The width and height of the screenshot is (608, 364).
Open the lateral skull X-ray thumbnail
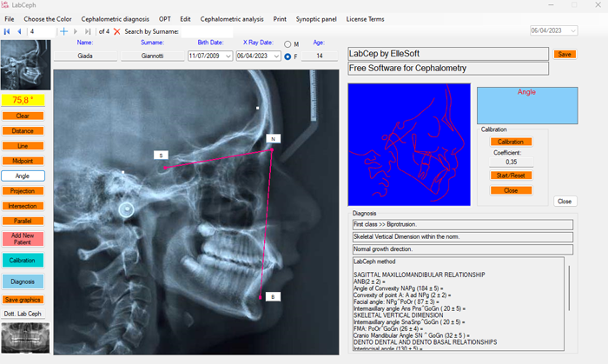coord(25,65)
